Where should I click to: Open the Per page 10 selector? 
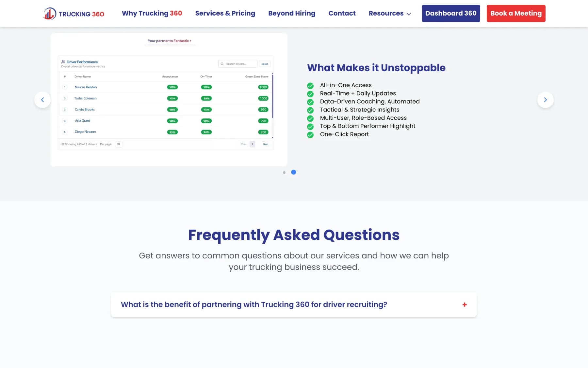pyautogui.click(x=119, y=144)
